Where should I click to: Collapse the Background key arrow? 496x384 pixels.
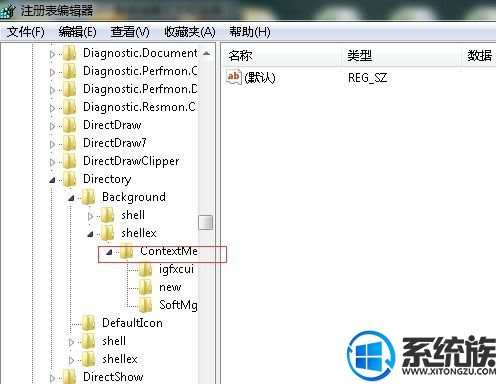(x=71, y=198)
